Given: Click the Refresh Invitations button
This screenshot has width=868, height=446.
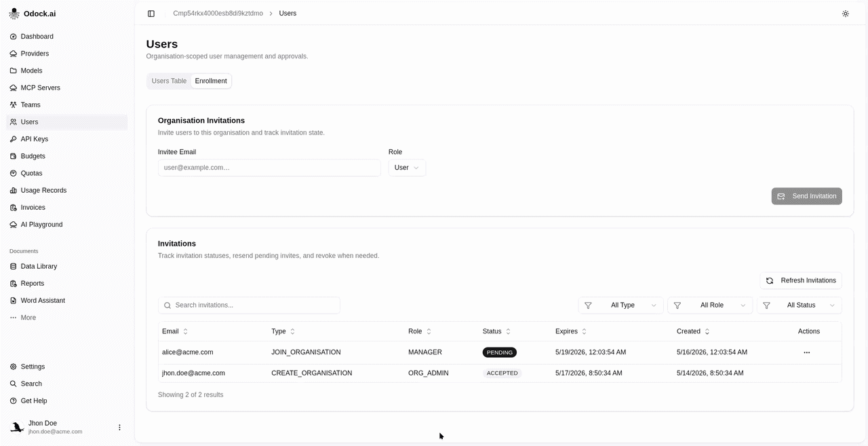Looking at the screenshot, I should [801, 280].
